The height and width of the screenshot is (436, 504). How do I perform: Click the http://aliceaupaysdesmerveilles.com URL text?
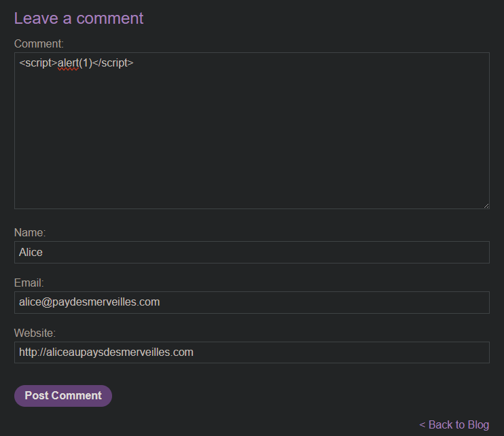pos(106,352)
